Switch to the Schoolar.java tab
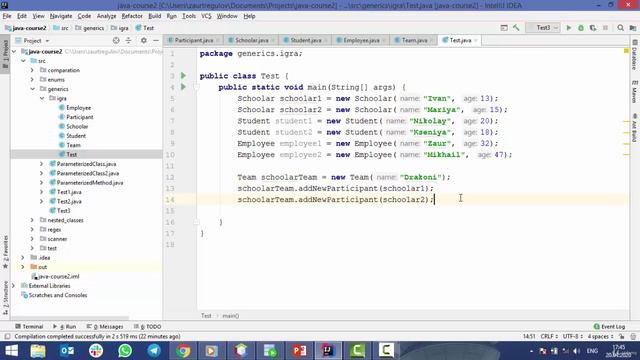This screenshot has width=640, height=360. tap(251, 40)
